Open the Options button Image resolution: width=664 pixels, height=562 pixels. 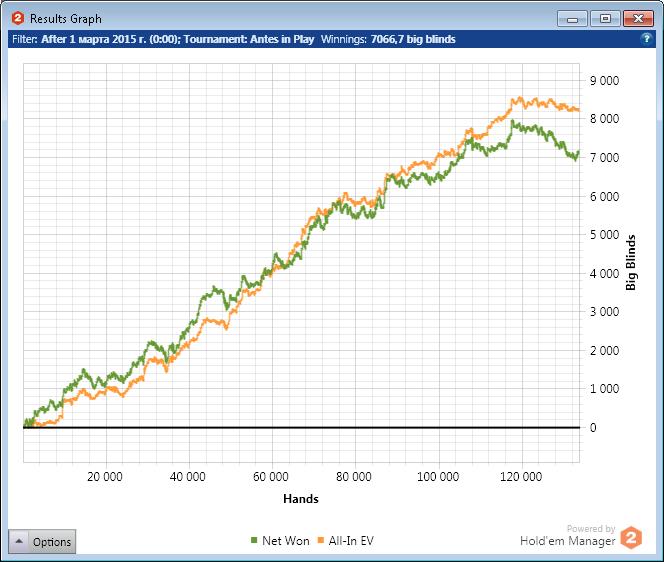pyautogui.click(x=42, y=541)
